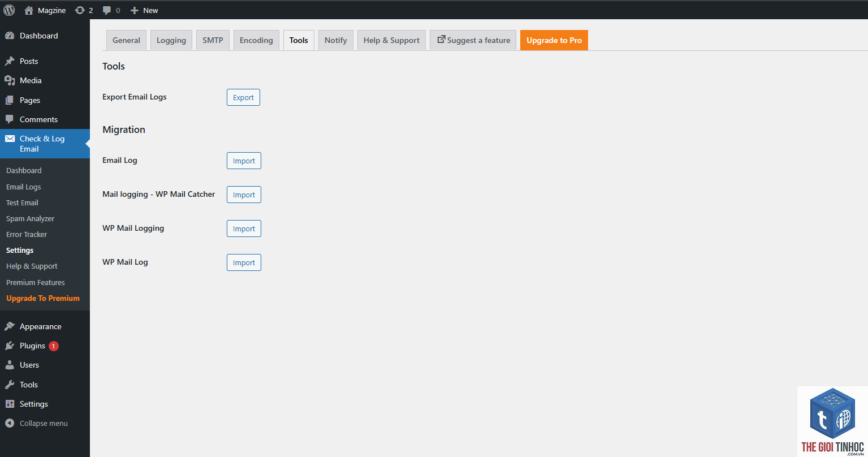
Task: Click the red Plugins update badge
Action: coord(54,346)
